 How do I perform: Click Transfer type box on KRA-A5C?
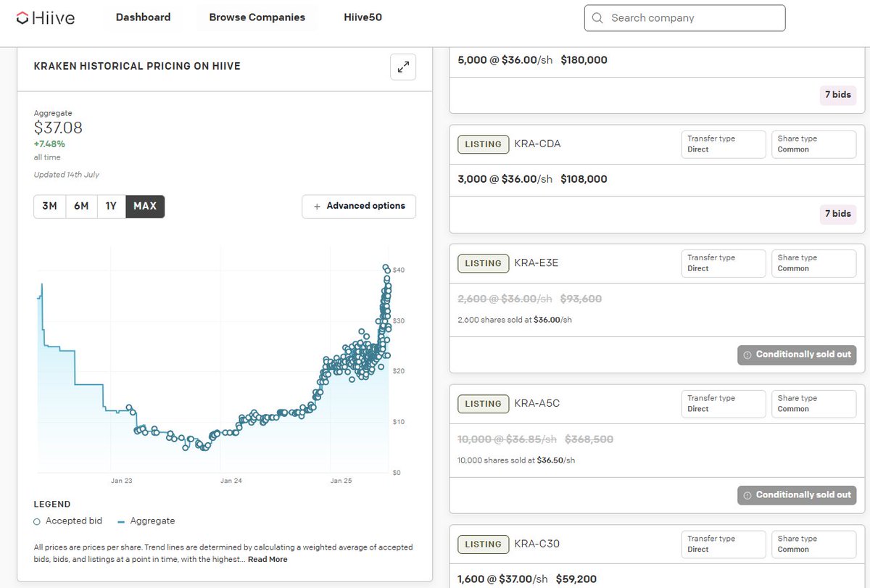click(724, 404)
